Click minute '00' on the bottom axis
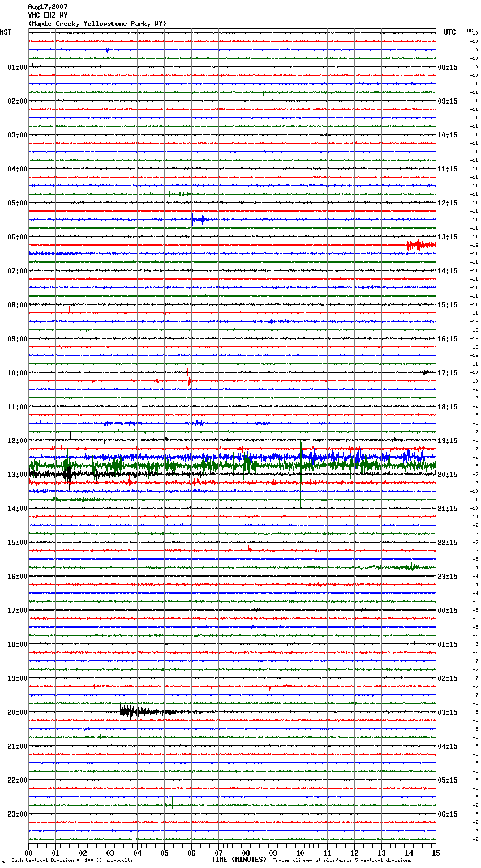The width and height of the screenshot is (481, 868). click(28, 853)
